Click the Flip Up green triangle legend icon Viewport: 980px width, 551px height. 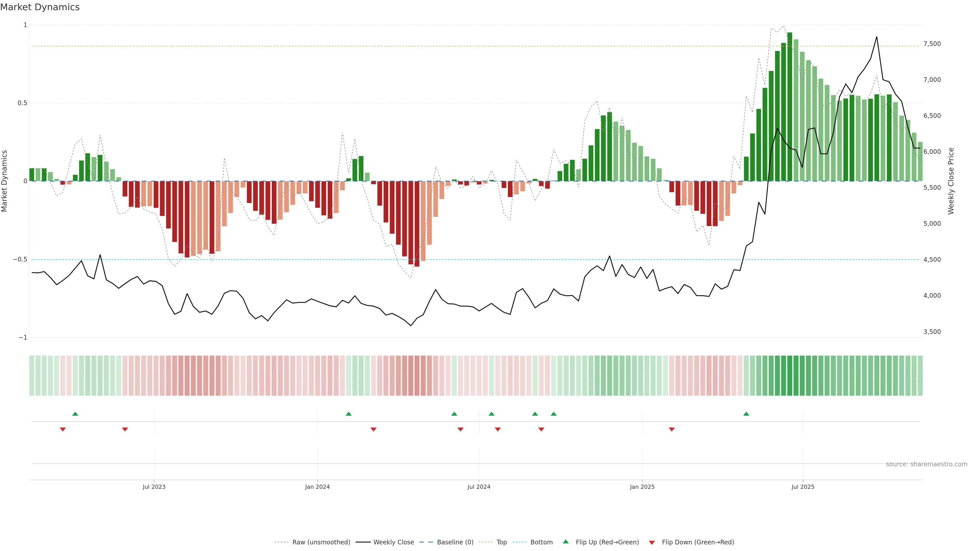pos(566,542)
